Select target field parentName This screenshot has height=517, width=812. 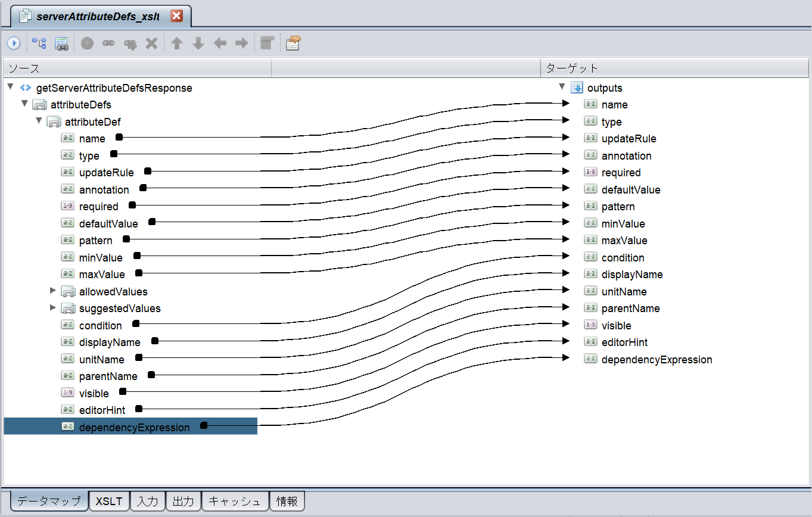(631, 309)
